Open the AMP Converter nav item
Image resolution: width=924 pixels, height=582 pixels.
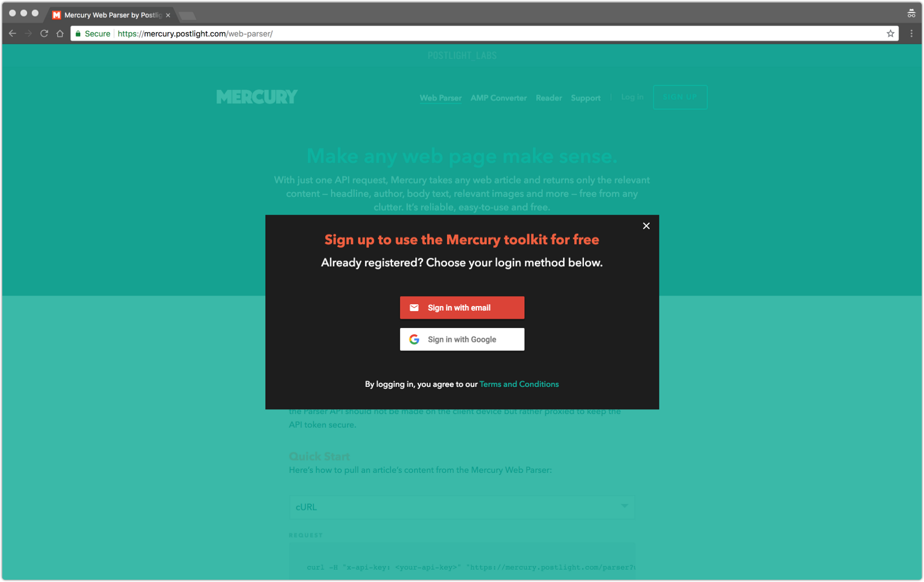[x=498, y=98]
